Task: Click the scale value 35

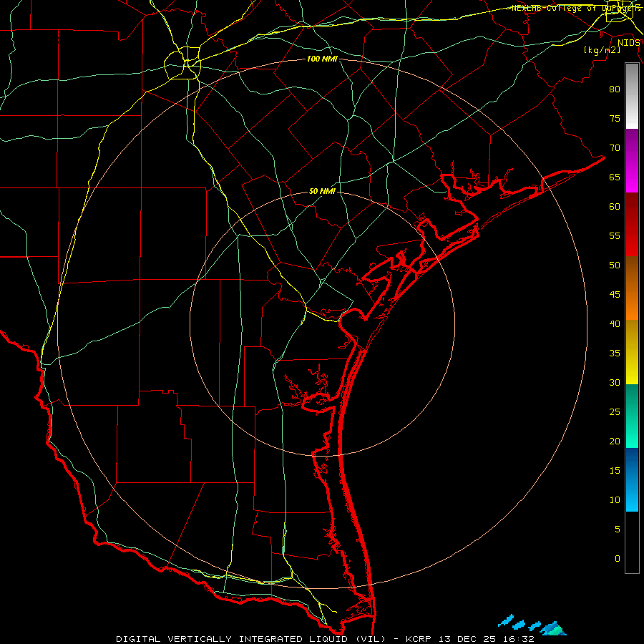Action: pos(615,353)
